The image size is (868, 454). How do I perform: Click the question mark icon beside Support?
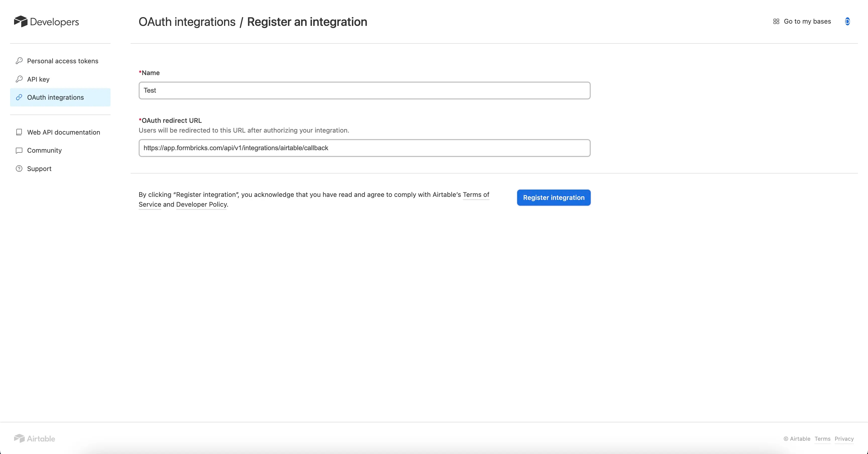[x=19, y=168]
